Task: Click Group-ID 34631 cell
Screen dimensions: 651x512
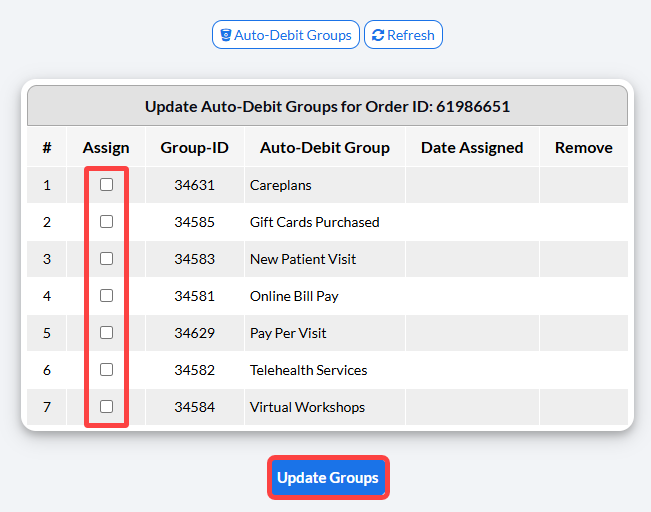Action: pyautogui.click(x=195, y=185)
